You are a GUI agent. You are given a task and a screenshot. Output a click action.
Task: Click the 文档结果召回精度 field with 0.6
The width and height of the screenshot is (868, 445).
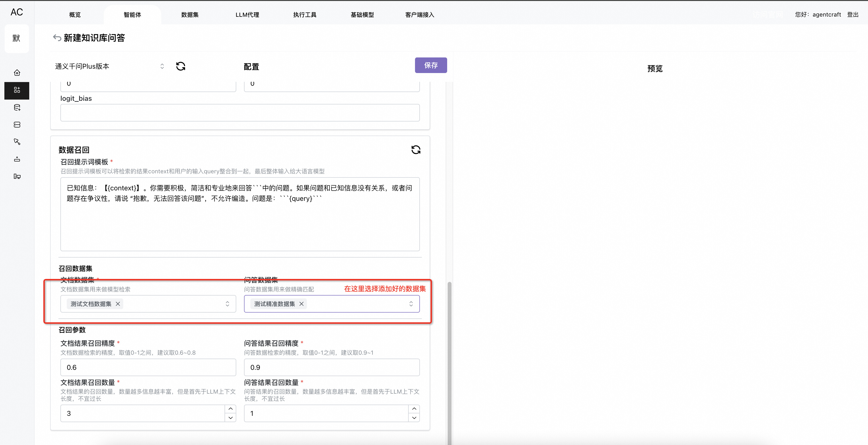pos(148,367)
